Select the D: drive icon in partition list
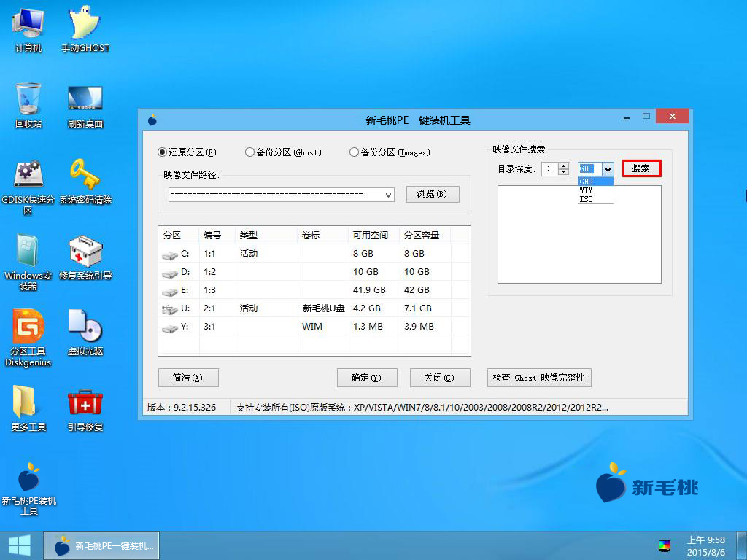The image size is (747, 560). pyautogui.click(x=169, y=274)
